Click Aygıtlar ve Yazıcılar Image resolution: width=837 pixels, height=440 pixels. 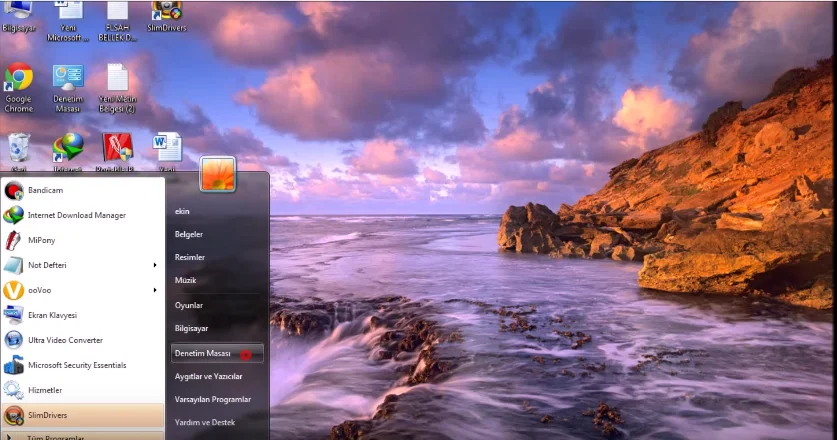pyautogui.click(x=208, y=376)
